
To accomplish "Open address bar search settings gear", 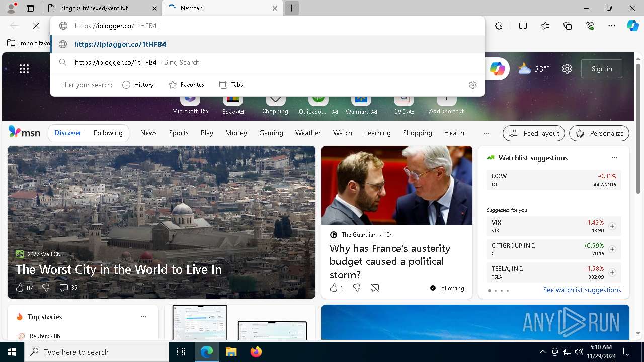I will [472, 85].
